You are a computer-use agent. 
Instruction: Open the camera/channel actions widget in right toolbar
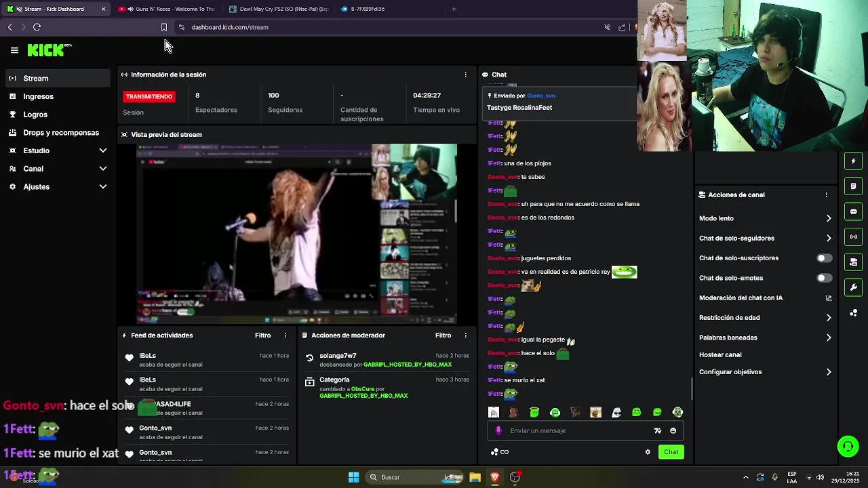click(x=853, y=262)
